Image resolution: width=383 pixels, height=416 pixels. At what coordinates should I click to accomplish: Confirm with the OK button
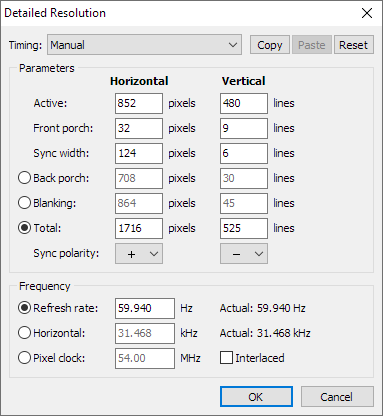tap(256, 397)
